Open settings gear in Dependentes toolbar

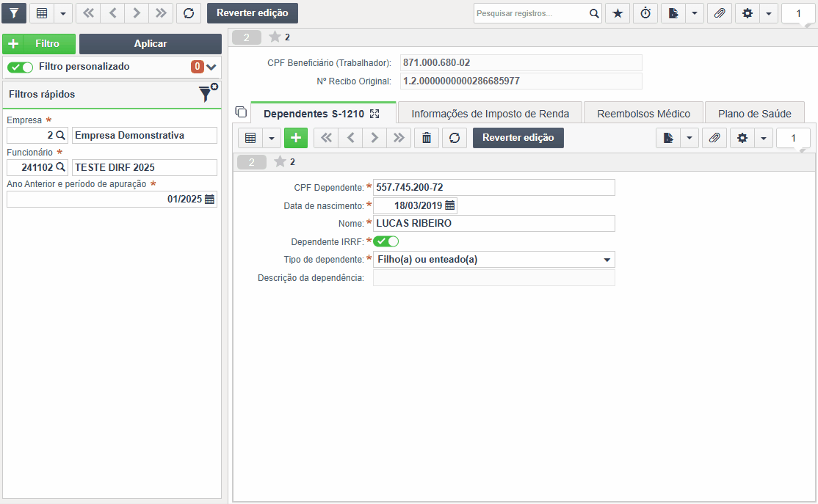(742, 138)
